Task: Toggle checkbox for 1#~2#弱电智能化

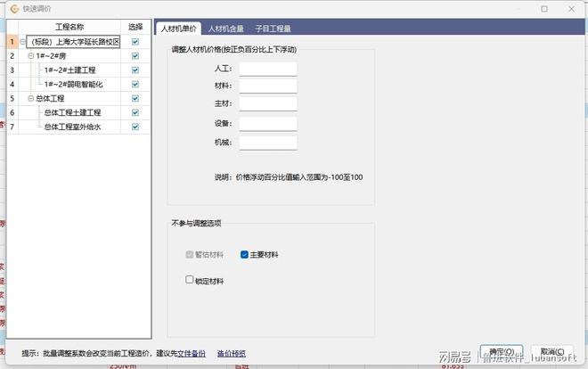Action: coord(135,85)
